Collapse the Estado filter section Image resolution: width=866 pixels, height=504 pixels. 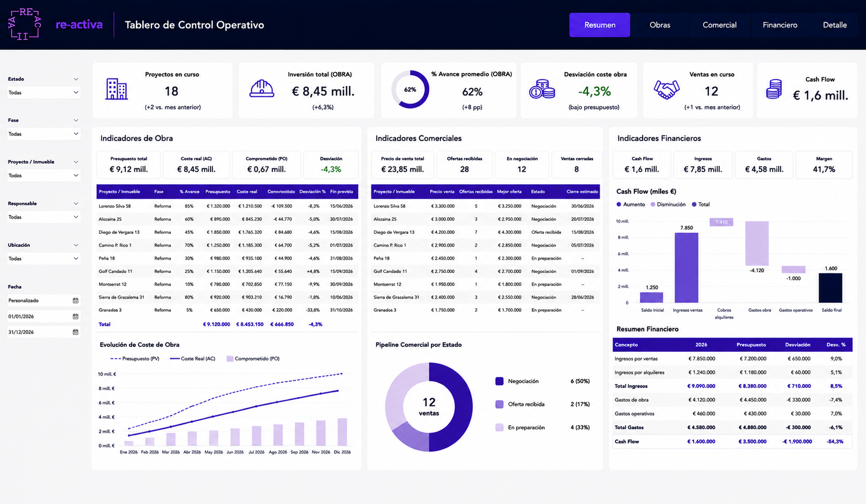tap(76, 79)
